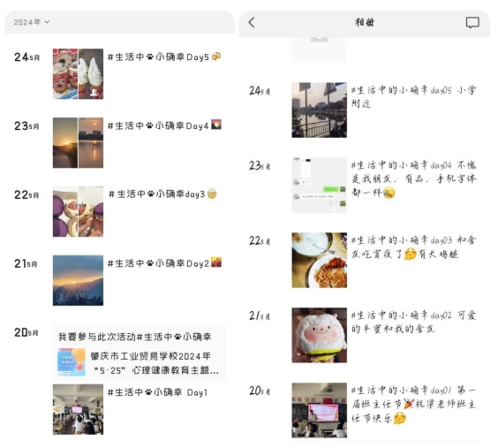
Task: Tap the 我要参与此次活动 post text
Action: coord(135,337)
